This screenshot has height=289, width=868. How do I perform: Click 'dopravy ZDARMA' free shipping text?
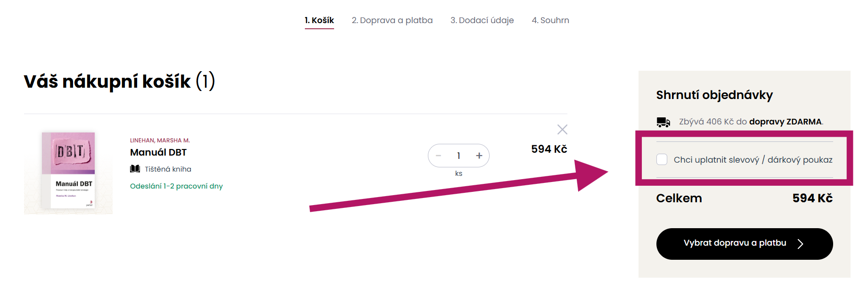785,122
